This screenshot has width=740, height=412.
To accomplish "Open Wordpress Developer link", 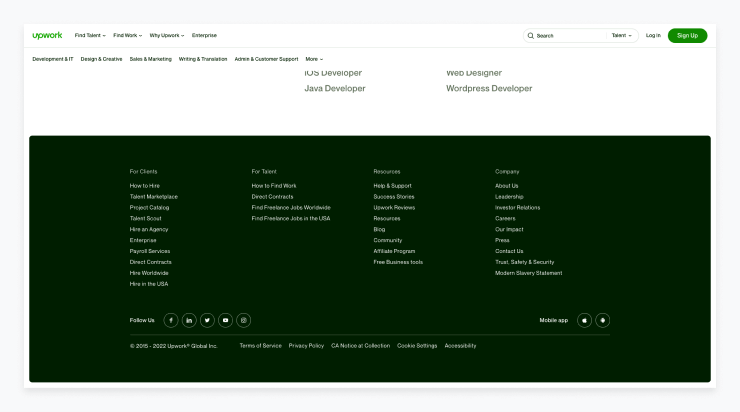I will (x=489, y=88).
